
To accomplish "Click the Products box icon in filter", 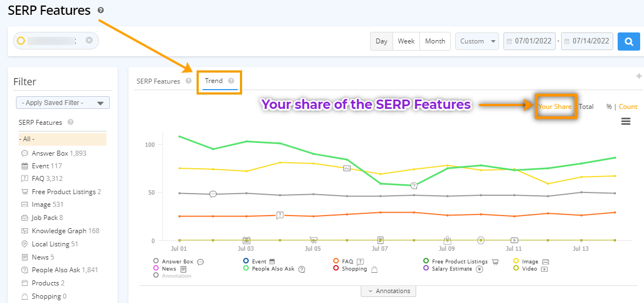I will click(x=25, y=283).
